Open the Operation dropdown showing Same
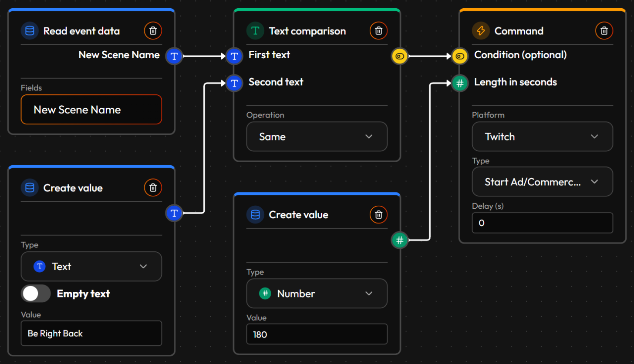The width and height of the screenshot is (634, 364). [317, 137]
